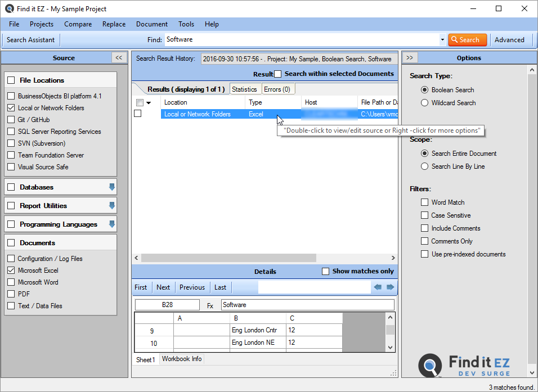Open the Document menu
538x392 pixels.
point(152,24)
